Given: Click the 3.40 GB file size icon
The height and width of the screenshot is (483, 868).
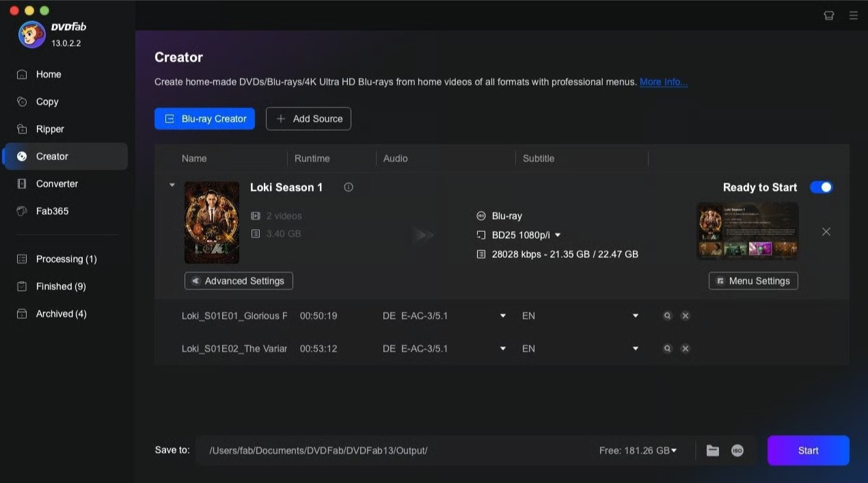Looking at the screenshot, I should pyautogui.click(x=256, y=233).
